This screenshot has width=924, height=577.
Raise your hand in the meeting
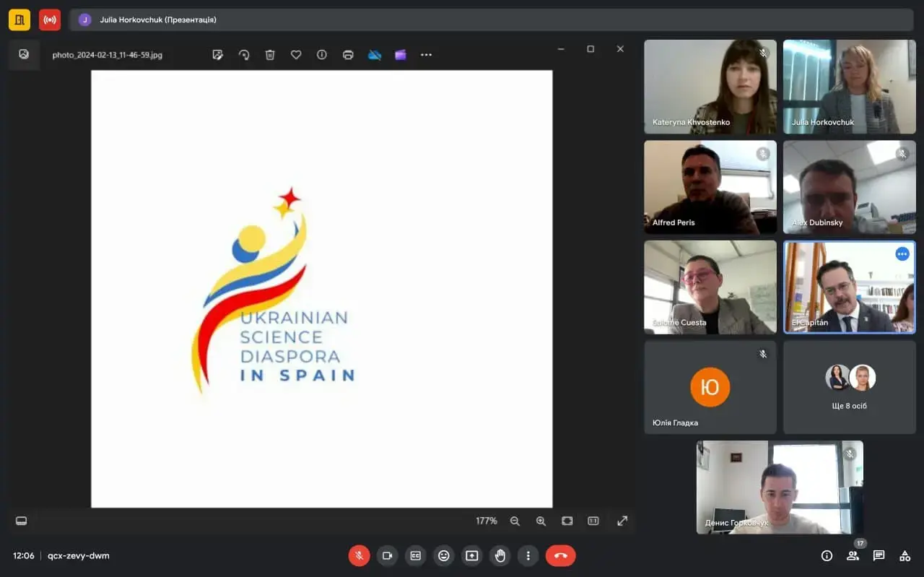500,555
